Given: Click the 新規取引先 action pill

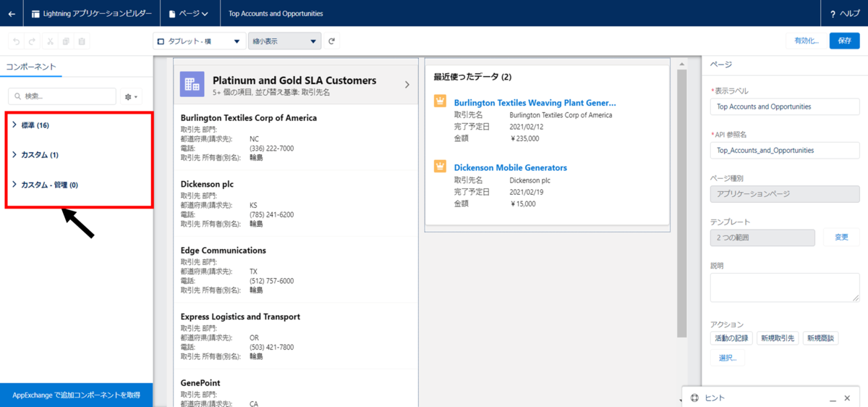Looking at the screenshot, I should pos(778,338).
